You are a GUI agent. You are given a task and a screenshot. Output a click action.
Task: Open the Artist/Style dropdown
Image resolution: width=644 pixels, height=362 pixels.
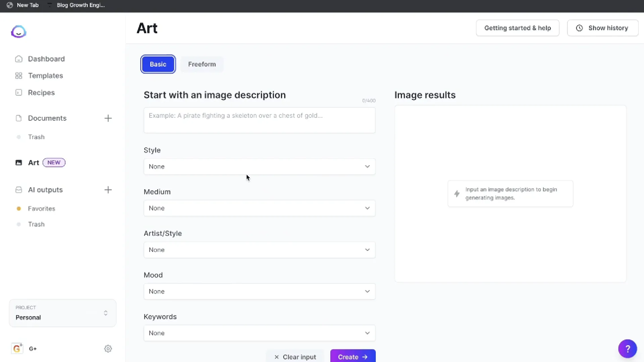click(259, 250)
